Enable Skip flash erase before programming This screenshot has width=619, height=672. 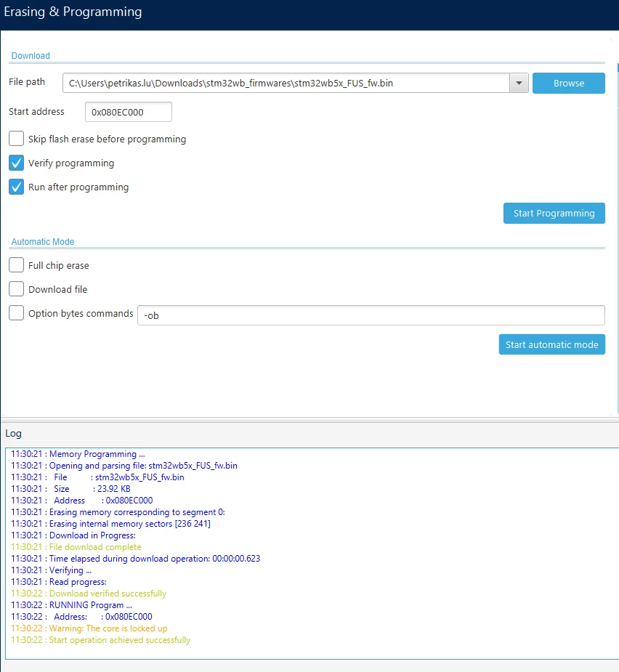tap(16, 139)
